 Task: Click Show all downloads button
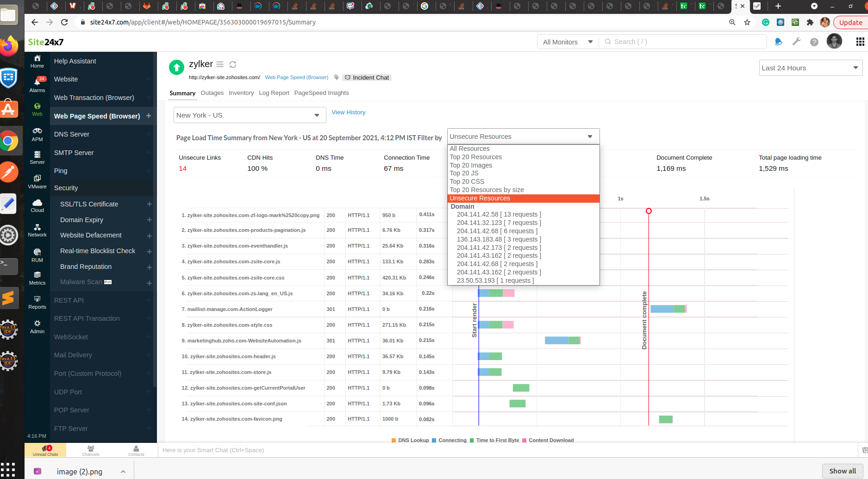click(x=843, y=471)
